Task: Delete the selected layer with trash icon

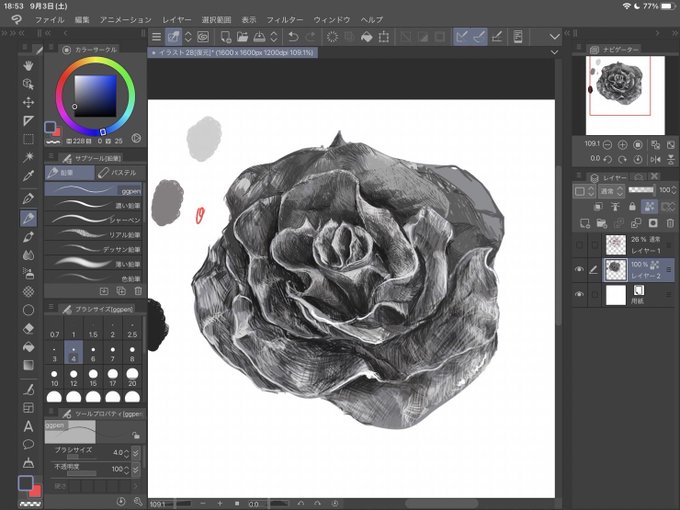Action: click(670, 223)
